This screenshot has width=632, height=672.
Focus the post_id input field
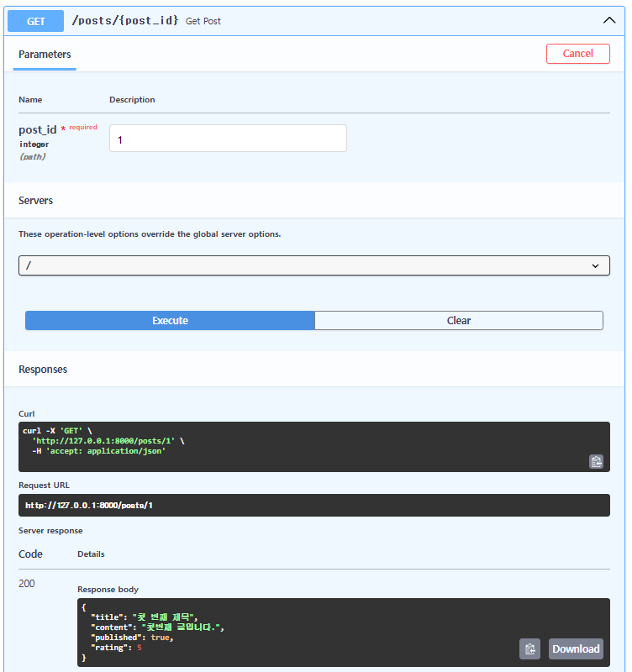[228, 139]
